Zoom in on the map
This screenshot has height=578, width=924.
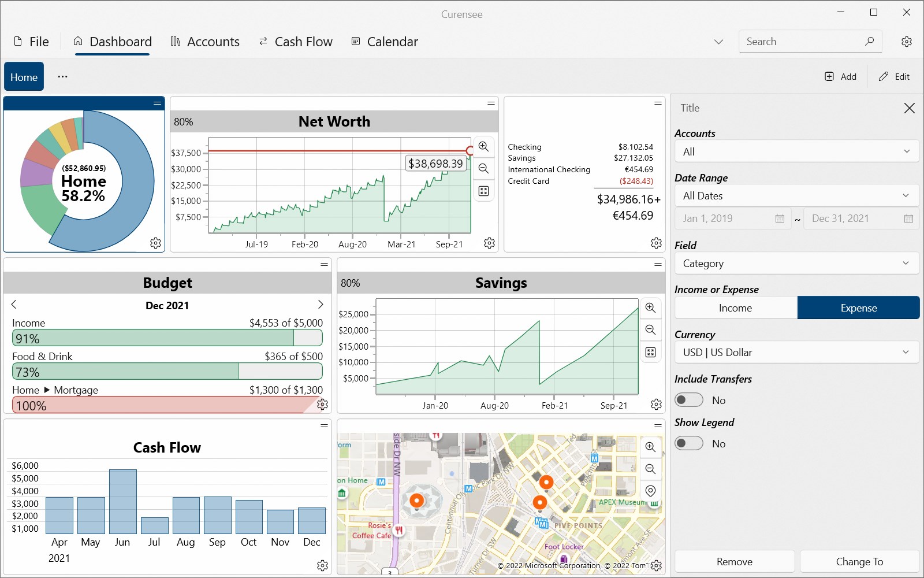point(650,447)
